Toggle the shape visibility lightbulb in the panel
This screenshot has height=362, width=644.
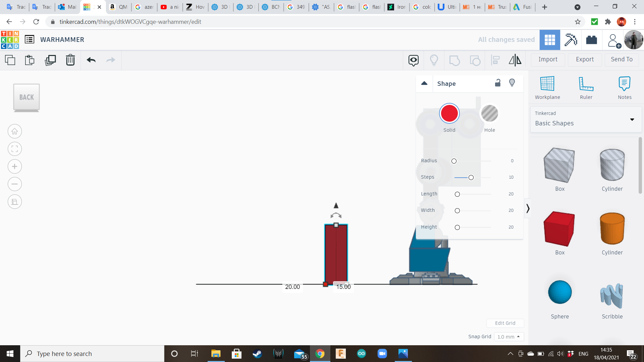(512, 83)
